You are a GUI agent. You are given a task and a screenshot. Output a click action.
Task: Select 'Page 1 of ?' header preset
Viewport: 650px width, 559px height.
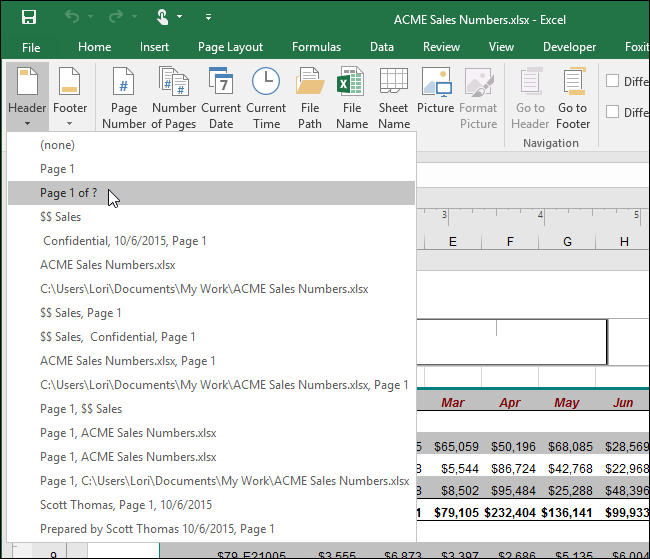point(69,193)
